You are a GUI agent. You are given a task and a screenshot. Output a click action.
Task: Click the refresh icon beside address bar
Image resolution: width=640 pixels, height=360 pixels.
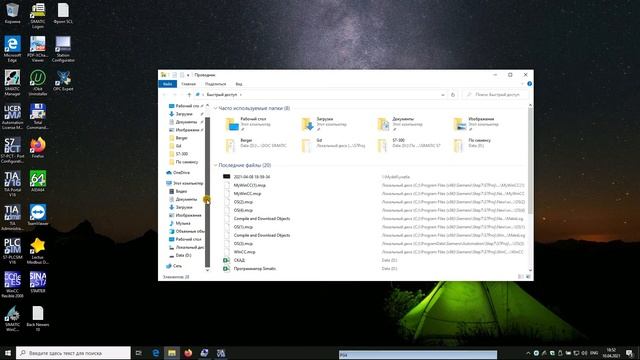click(453, 95)
